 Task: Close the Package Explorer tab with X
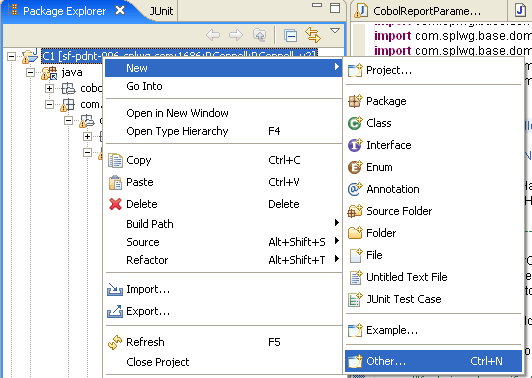coord(120,11)
